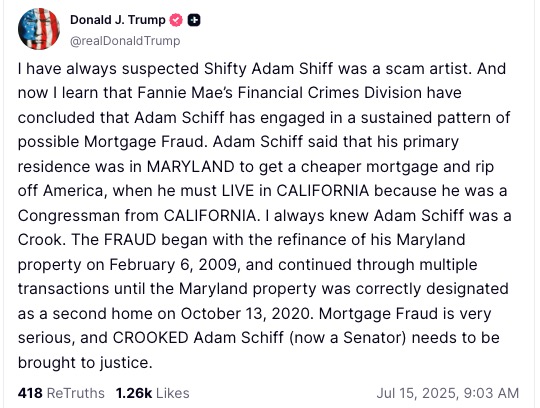
Task: Click the closing words brought to justice
Action: [85, 363]
